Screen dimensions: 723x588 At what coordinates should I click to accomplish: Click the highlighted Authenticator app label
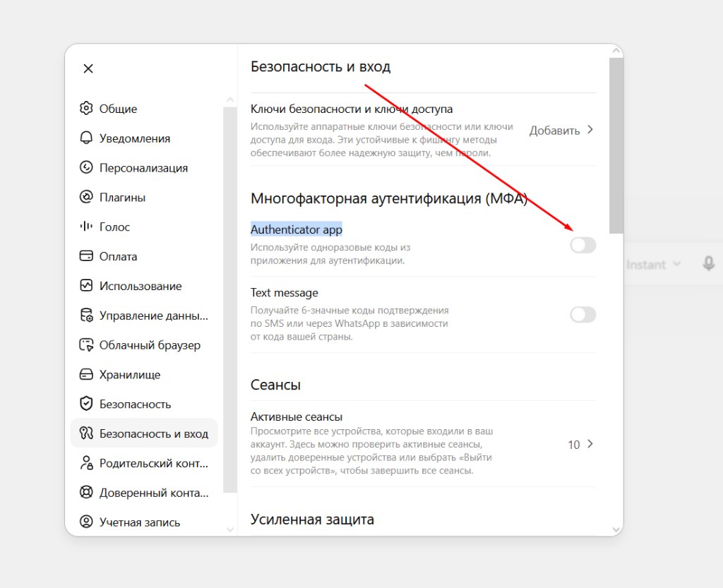pyautogui.click(x=297, y=229)
